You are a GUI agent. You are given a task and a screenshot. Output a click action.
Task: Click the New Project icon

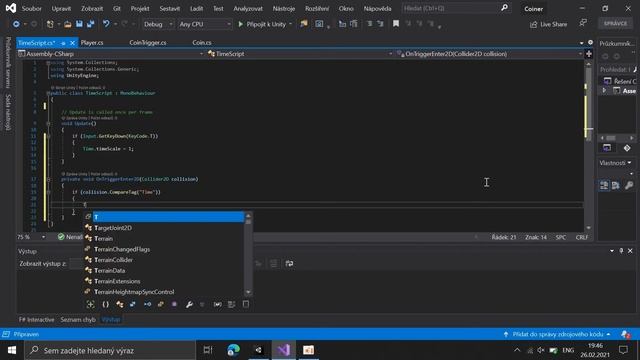pos(50,24)
